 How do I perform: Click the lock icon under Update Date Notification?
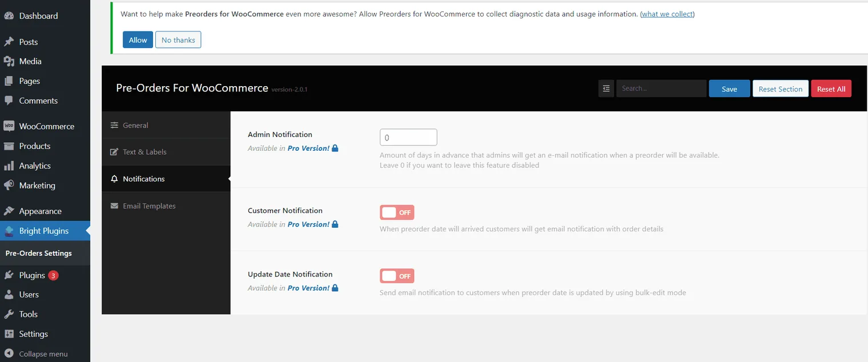[x=335, y=288]
